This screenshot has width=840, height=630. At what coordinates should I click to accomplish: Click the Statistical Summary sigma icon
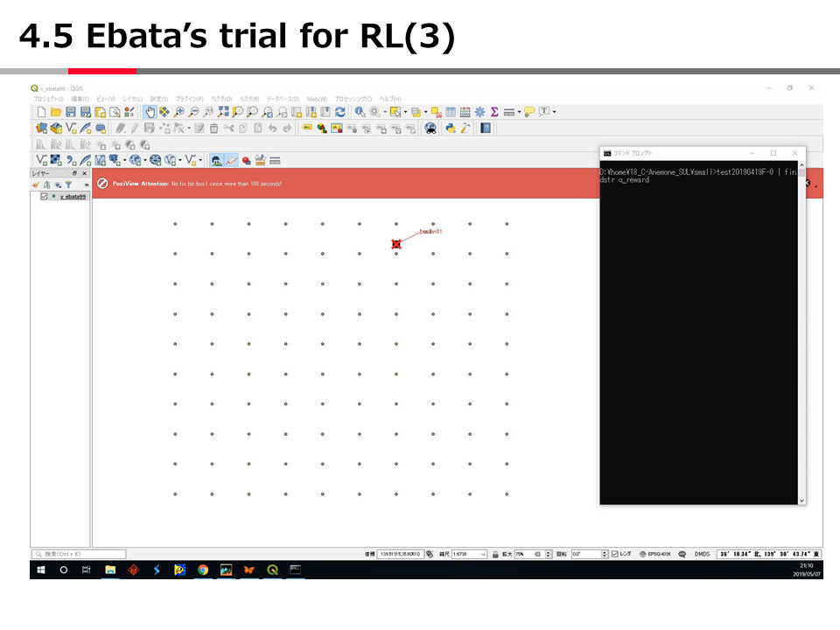[494, 112]
